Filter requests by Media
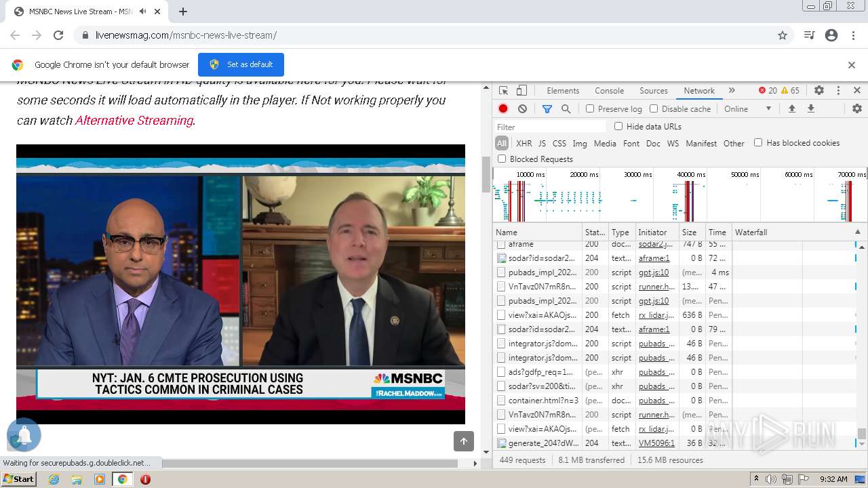The height and width of the screenshot is (488, 868). tap(605, 143)
